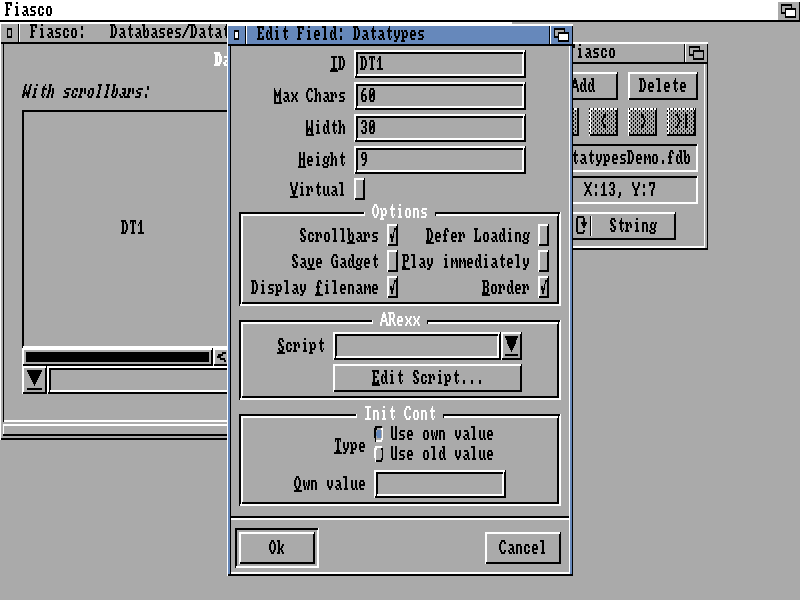The image size is (800, 600).
Task: Click the Edit Script... button
Action: click(x=427, y=378)
